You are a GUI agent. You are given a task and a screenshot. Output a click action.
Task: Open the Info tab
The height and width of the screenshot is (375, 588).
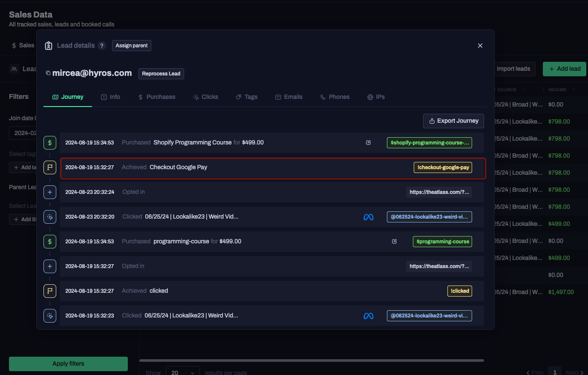[x=110, y=97]
